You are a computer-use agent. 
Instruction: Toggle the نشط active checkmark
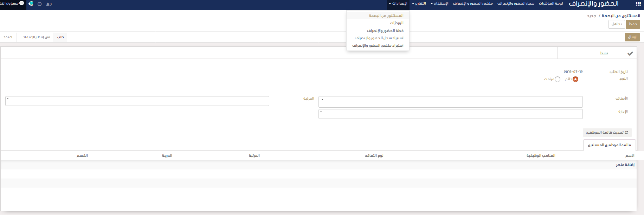(630, 53)
